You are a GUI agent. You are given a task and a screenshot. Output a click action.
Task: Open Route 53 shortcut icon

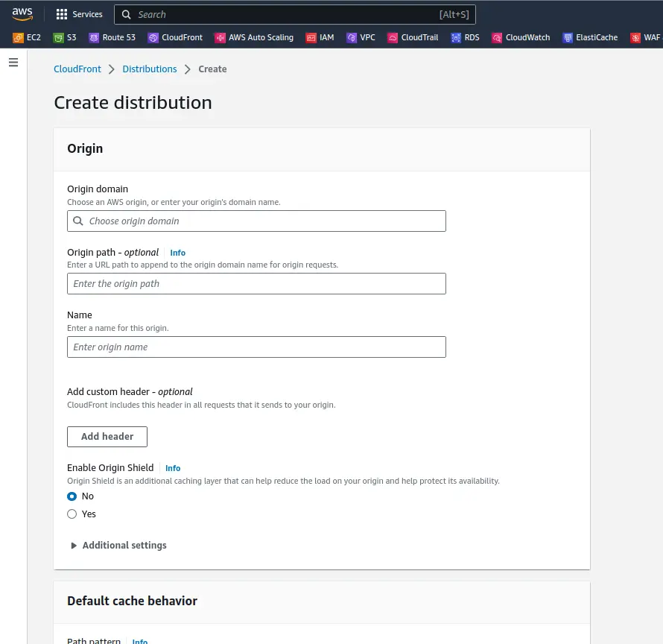tap(93, 38)
